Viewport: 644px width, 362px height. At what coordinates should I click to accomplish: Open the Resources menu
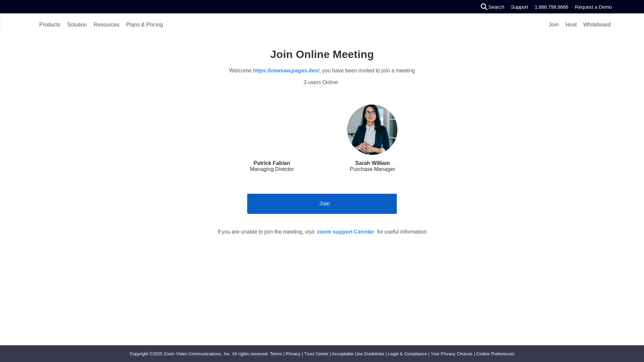coord(106,25)
